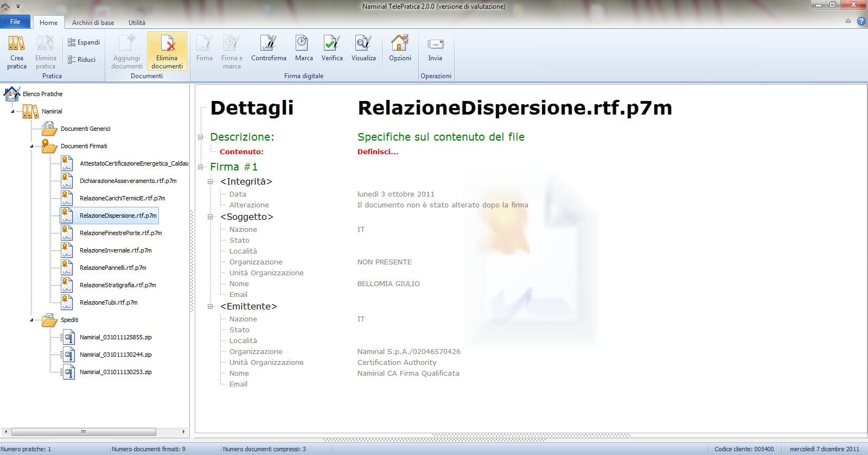Select DichiarazioneAsseveramento.rtf.p7m
The image size is (868, 455).
[x=128, y=181]
